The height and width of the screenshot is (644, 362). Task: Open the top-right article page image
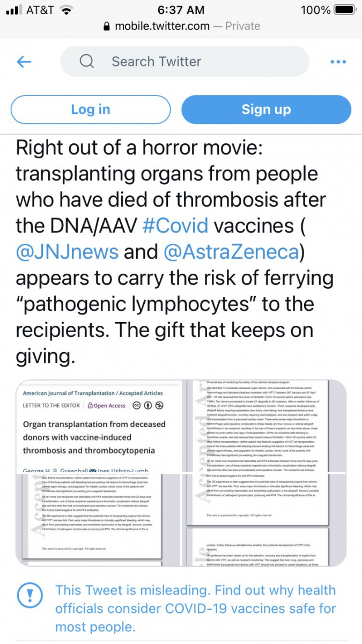pyautogui.click(x=265, y=427)
